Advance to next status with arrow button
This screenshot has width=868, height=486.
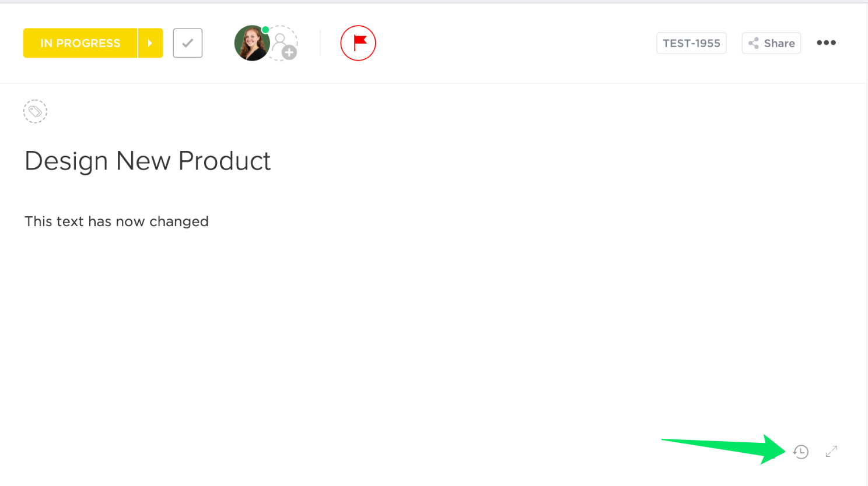tap(150, 43)
